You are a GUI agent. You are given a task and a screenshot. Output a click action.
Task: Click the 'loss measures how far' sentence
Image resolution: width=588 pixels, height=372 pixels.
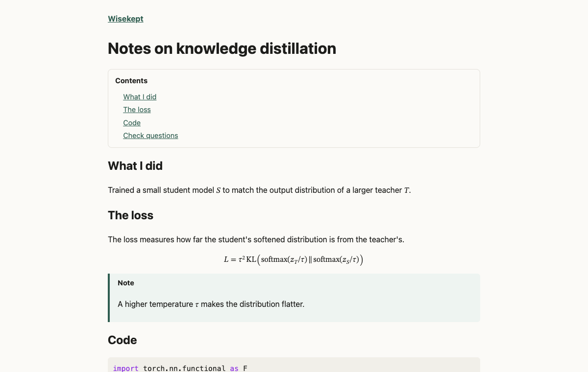coord(256,239)
